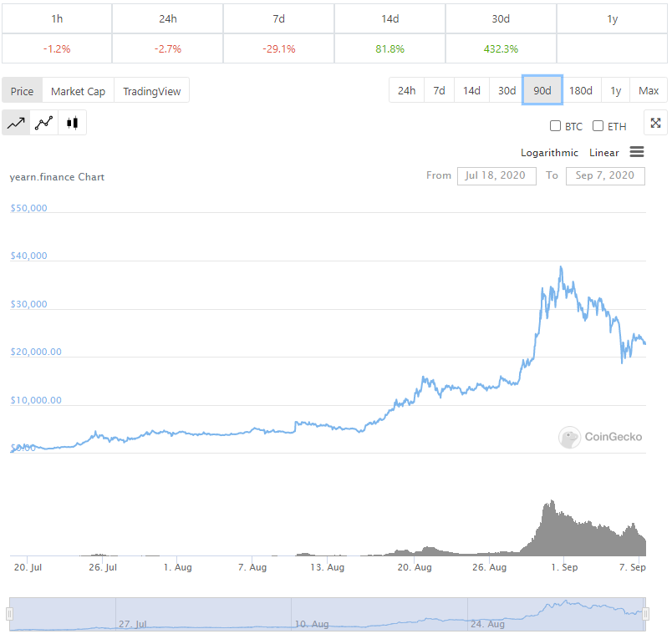This screenshot has width=672, height=639.
Task: Select the 1y chart range
Action: click(x=615, y=90)
